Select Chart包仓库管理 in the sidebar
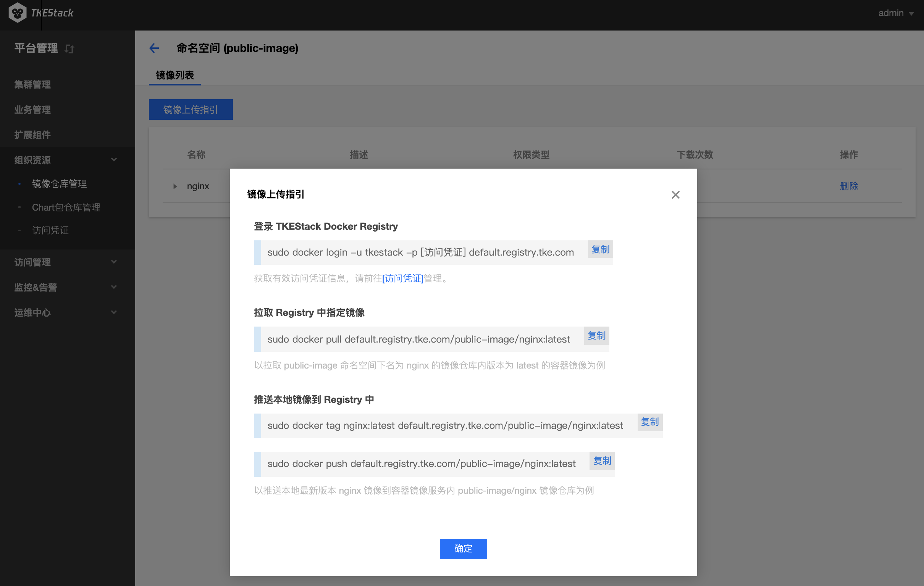The height and width of the screenshot is (586, 924). (66, 208)
